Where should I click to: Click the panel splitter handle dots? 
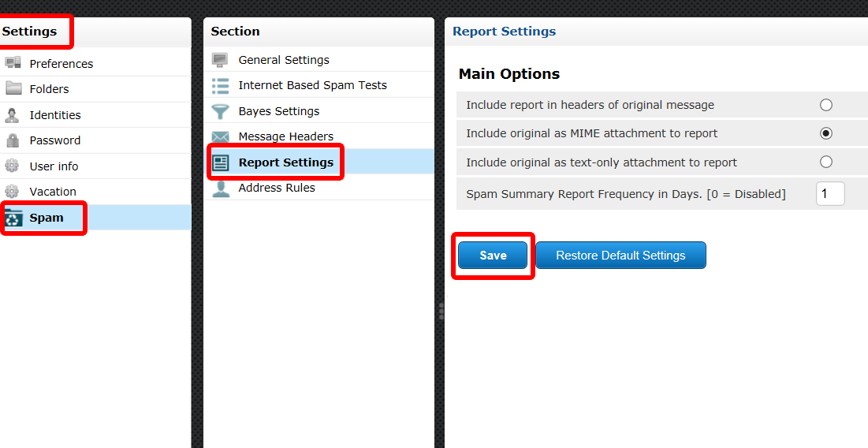click(x=441, y=312)
